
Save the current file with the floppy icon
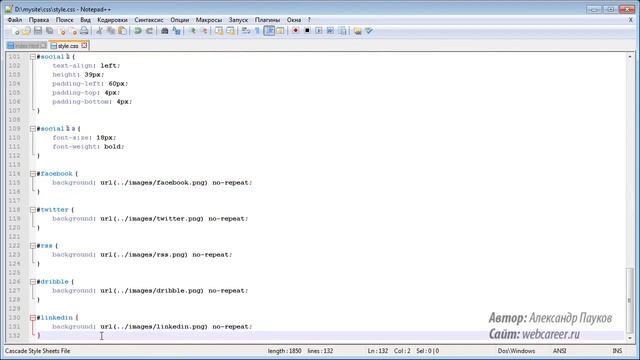[38, 31]
